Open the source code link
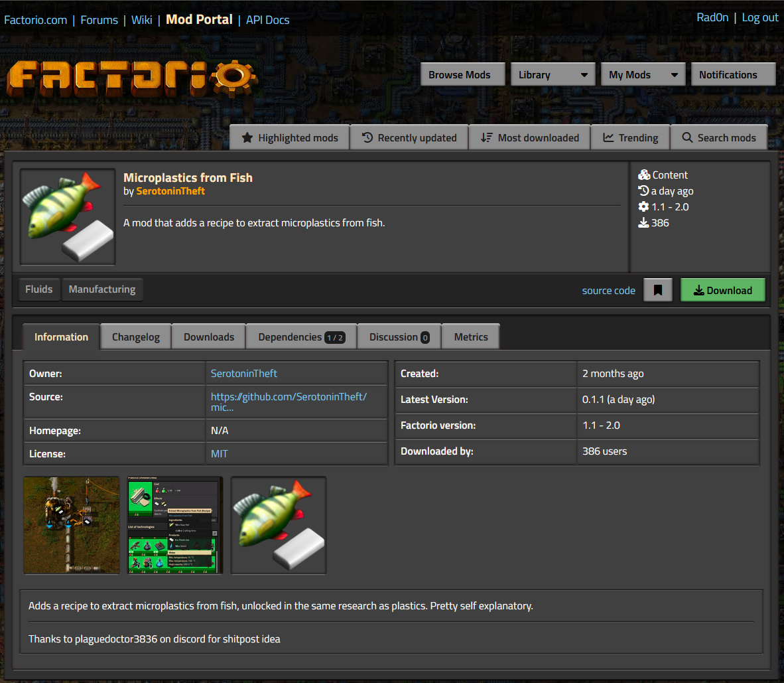784x683 pixels. [608, 291]
